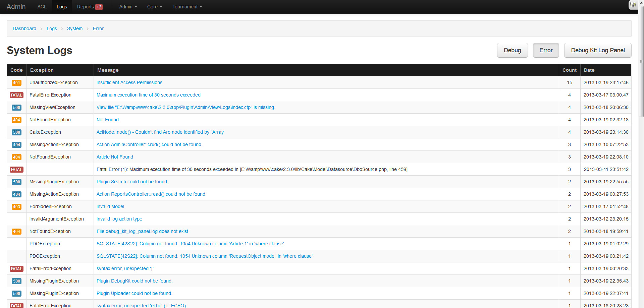Image resolution: width=644 pixels, height=308 pixels.
Task: Expand the Tournament dropdown in navbar
Action: (x=187, y=7)
